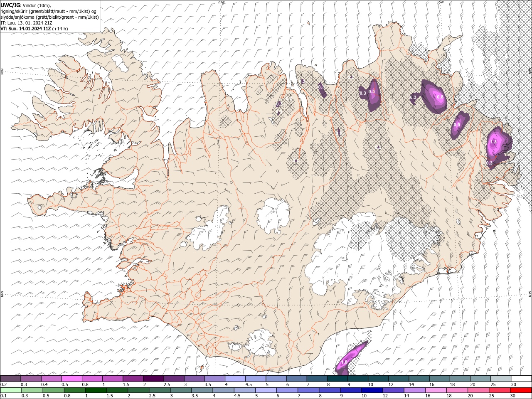The image size is (532, 399).
Task: Choose pale grey snow swatch between 25 and 30
Action: tap(501, 378)
